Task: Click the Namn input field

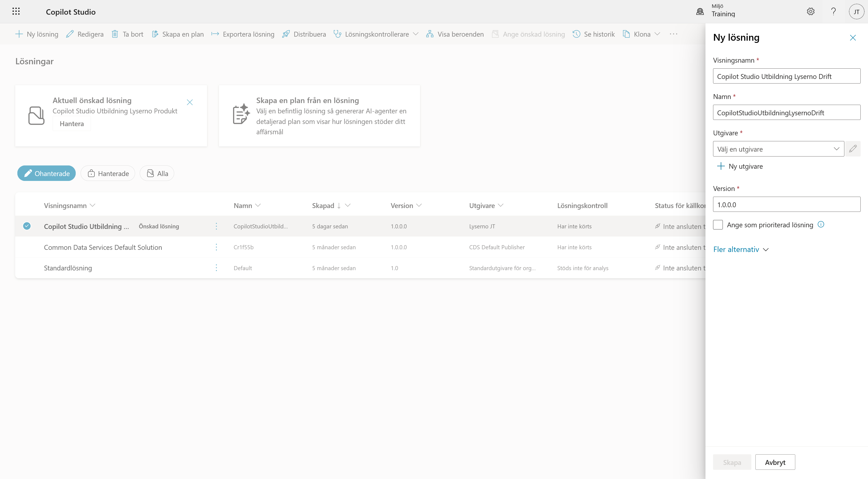Action: tap(786, 113)
